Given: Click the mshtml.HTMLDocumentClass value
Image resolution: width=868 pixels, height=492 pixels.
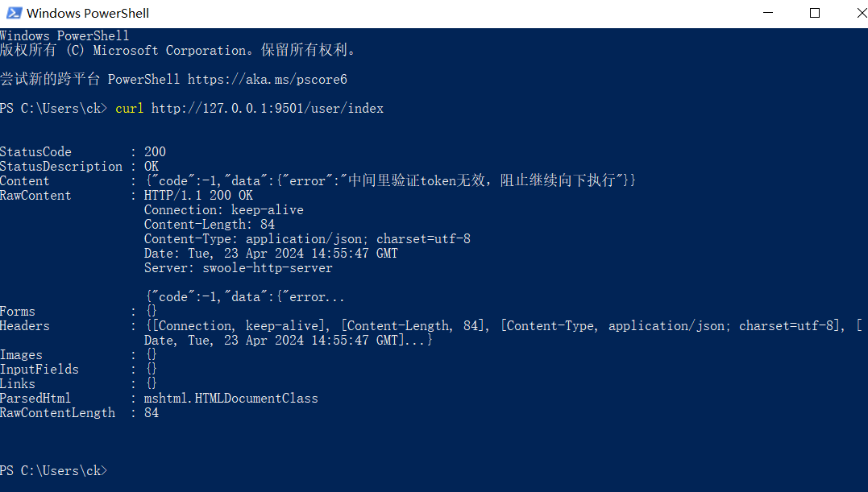Looking at the screenshot, I should pos(230,399).
